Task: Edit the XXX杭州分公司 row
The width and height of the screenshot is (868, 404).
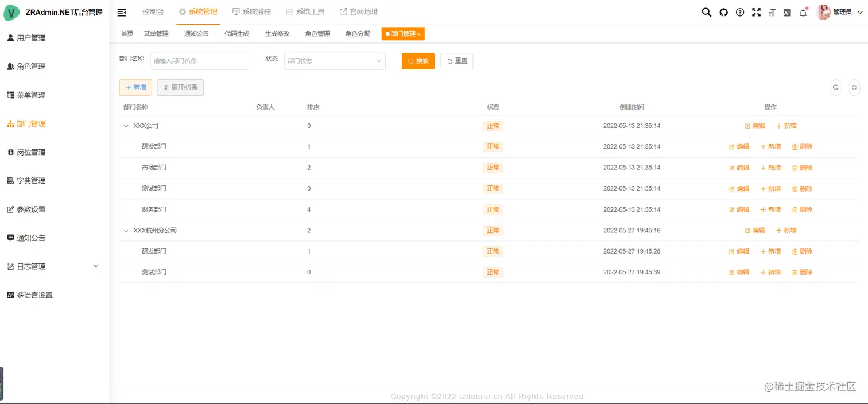Action: pyautogui.click(x=755, y=230)
